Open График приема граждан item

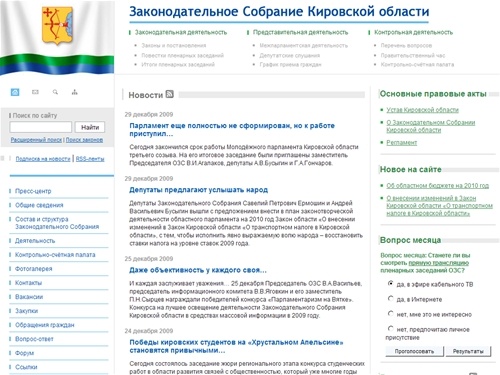(290, 64)
